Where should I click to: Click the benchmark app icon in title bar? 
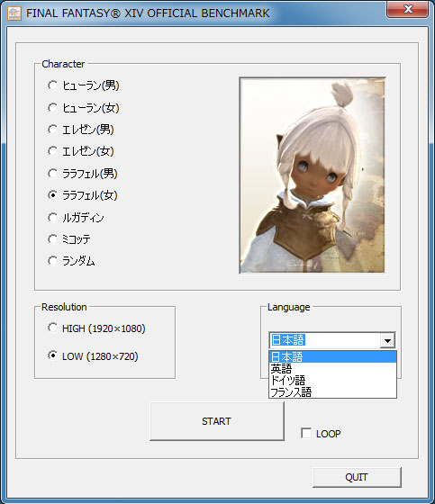14,13
